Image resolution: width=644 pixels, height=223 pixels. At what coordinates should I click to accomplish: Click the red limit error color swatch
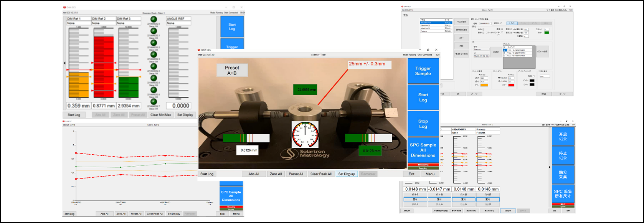click(511, 85)
